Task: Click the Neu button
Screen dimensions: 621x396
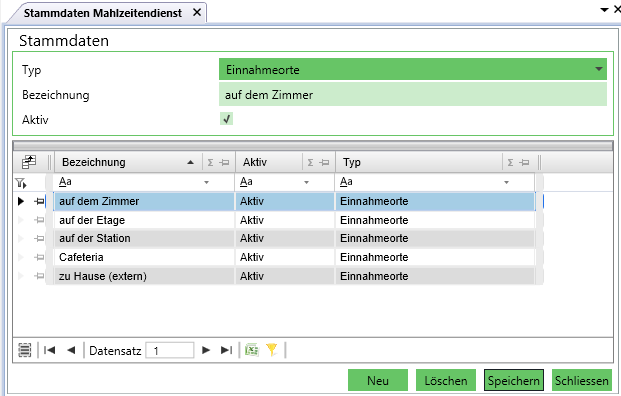Action: coord(378,381)
